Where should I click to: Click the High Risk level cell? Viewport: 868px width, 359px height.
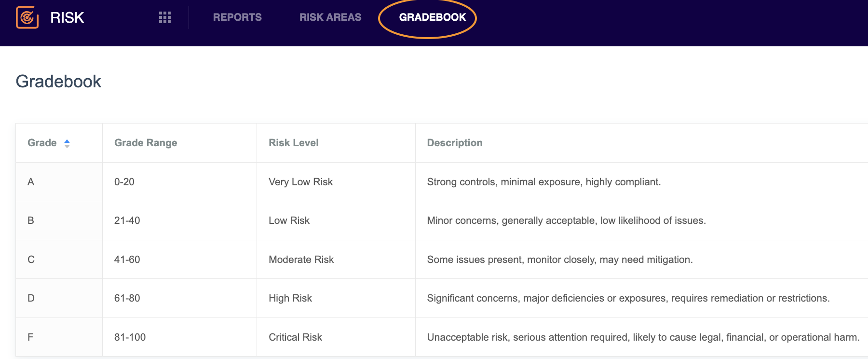(x=290, y=298)
